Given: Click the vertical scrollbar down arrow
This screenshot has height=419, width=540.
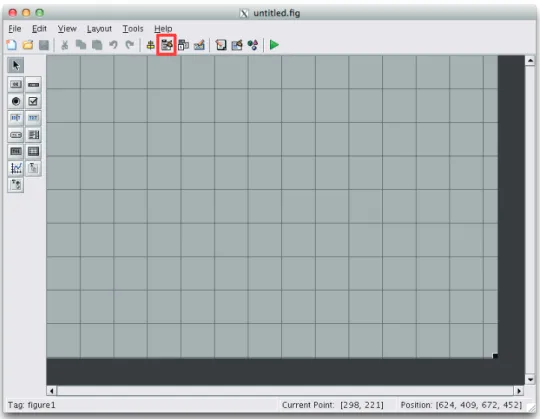Looking at the screenshot, I should [530, 380].
